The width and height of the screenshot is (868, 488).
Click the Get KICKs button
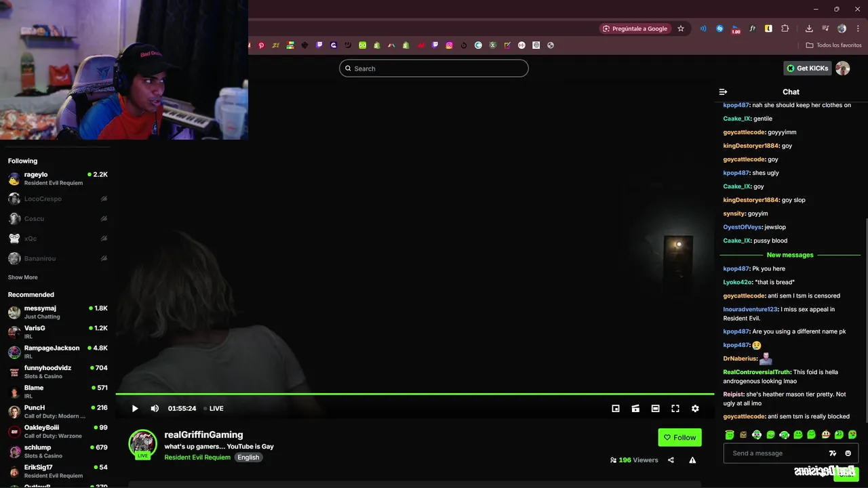[807, 68]
